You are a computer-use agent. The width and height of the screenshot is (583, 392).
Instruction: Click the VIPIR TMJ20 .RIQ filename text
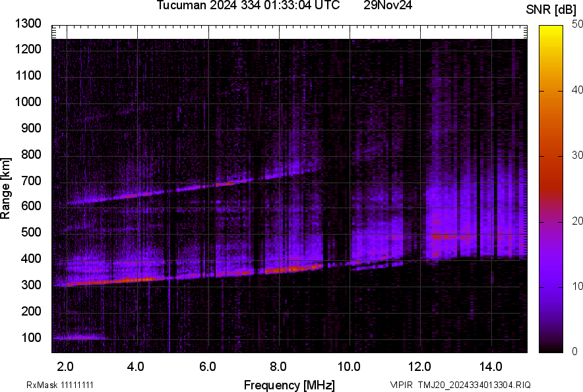pos(460,385)
